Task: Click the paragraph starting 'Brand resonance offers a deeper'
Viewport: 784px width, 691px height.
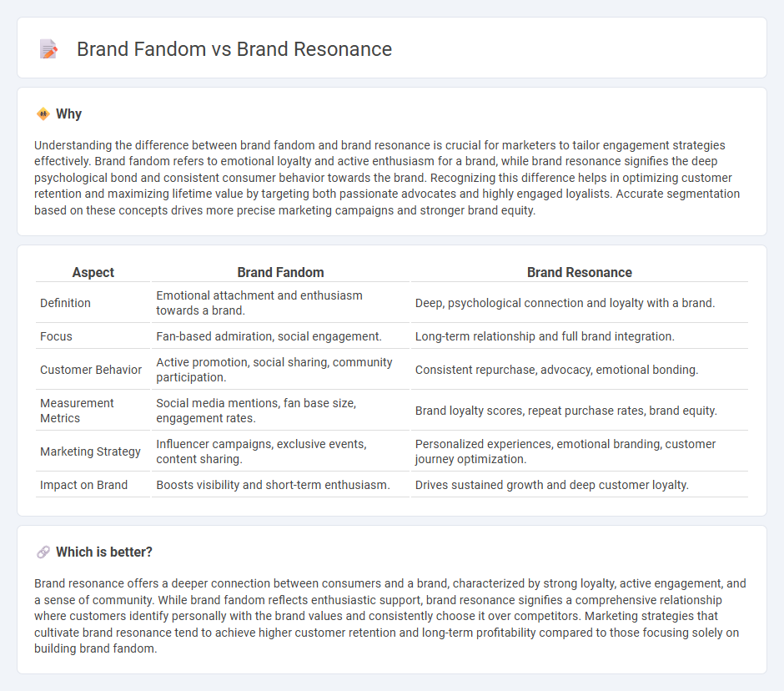Action: click(x=390, y=616)
